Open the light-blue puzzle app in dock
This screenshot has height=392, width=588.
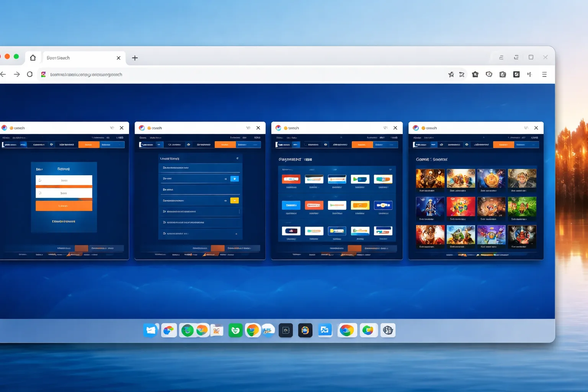point(325,330)
